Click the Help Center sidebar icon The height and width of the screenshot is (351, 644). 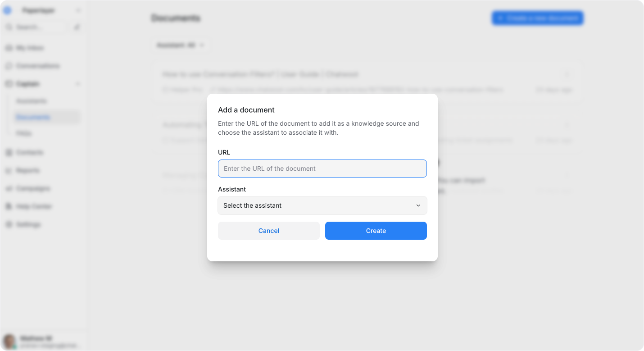pyautogui.click(x=9, y=206)
